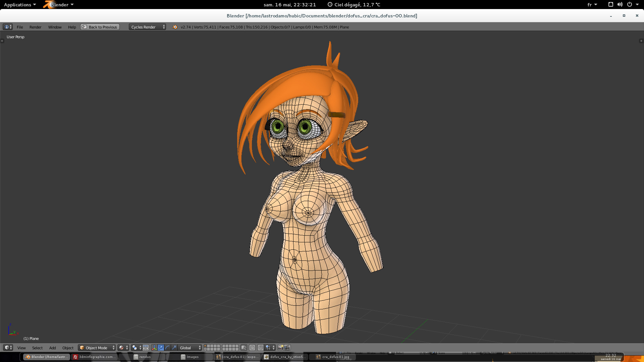This screenshot has height=362, width=644.
Task: Click the (1) Plane object label
Action: click(31, 339)
